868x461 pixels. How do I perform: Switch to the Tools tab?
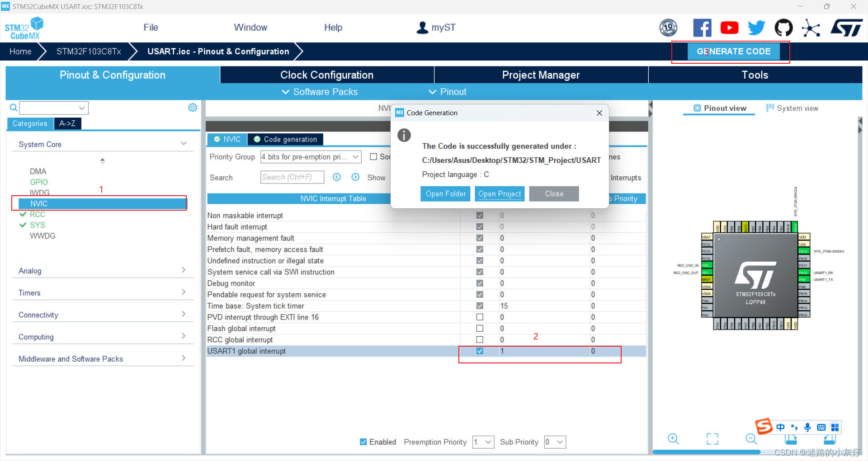pos(755,75)
